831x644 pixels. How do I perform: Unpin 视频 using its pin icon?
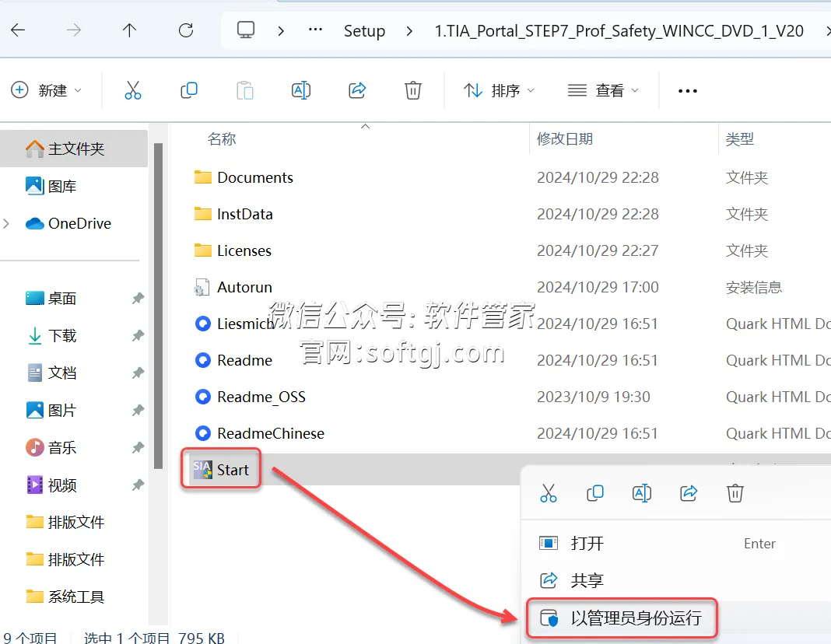(x=138, y=485)
